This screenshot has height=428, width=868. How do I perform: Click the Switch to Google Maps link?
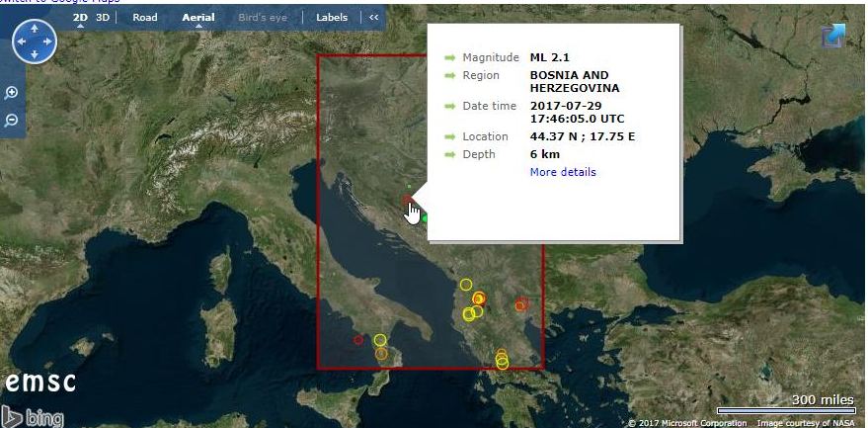(x=59, y=2)
